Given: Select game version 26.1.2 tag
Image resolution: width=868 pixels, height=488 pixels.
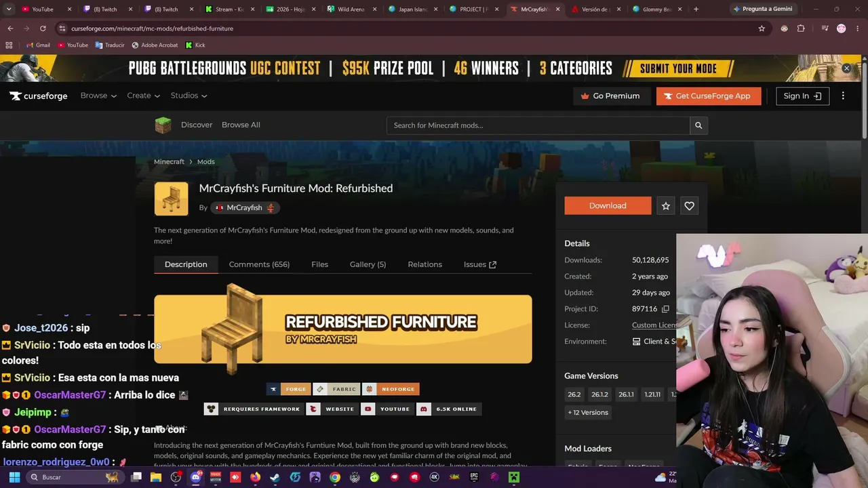Looking at the screenshot, I should point(599,394).
